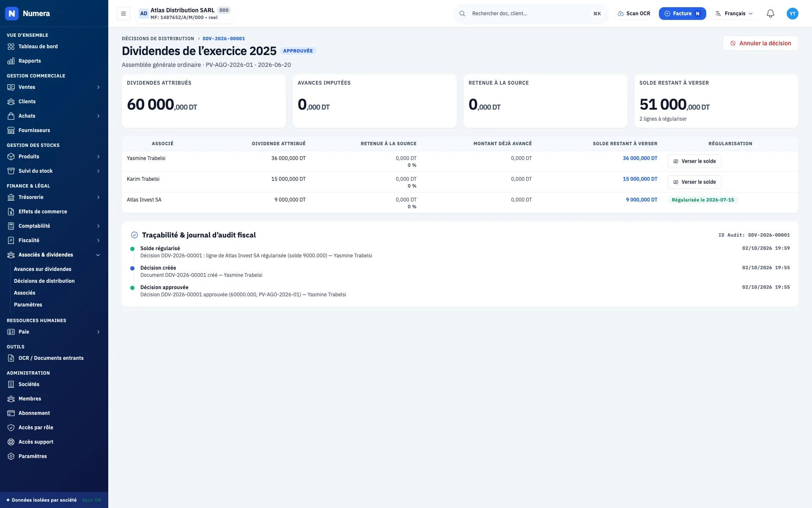Expand the Trésorerie submenu chevron
Screen dimensions: 812x508
[98, 197]
